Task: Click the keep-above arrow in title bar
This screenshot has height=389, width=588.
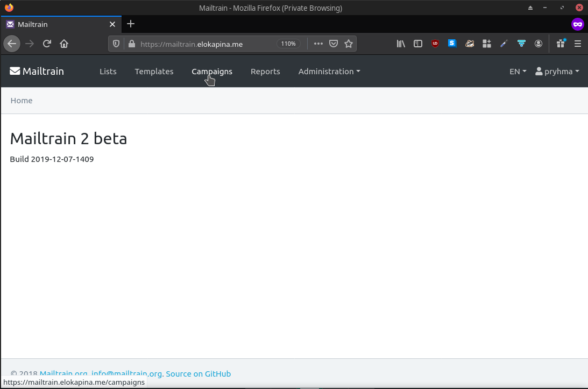Action: 530,8
